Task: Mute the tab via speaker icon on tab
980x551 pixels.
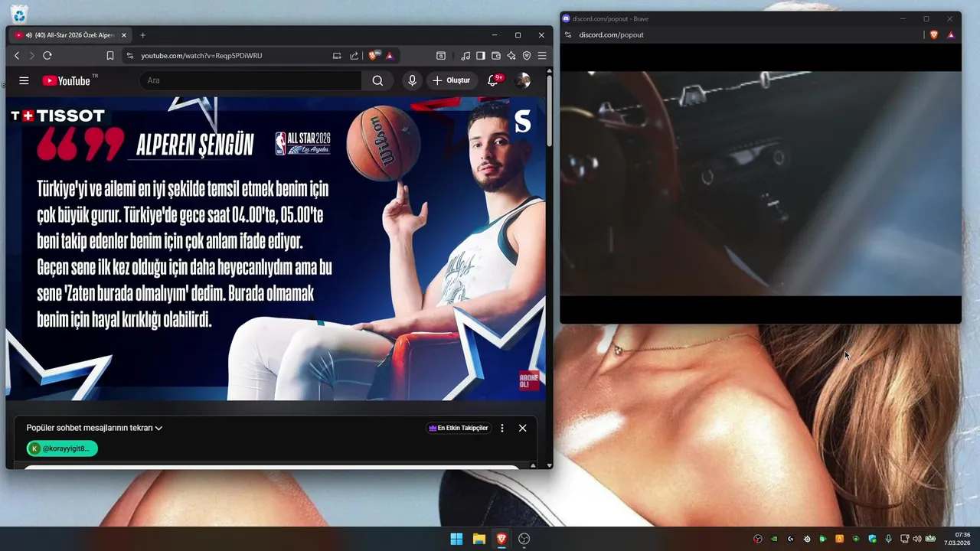Action: tap(28, 35)
